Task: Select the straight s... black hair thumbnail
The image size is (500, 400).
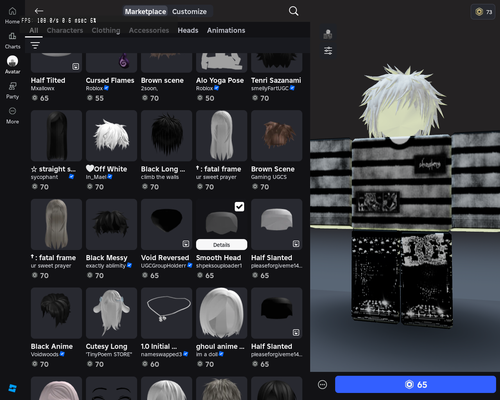Action: pos(56,136)
